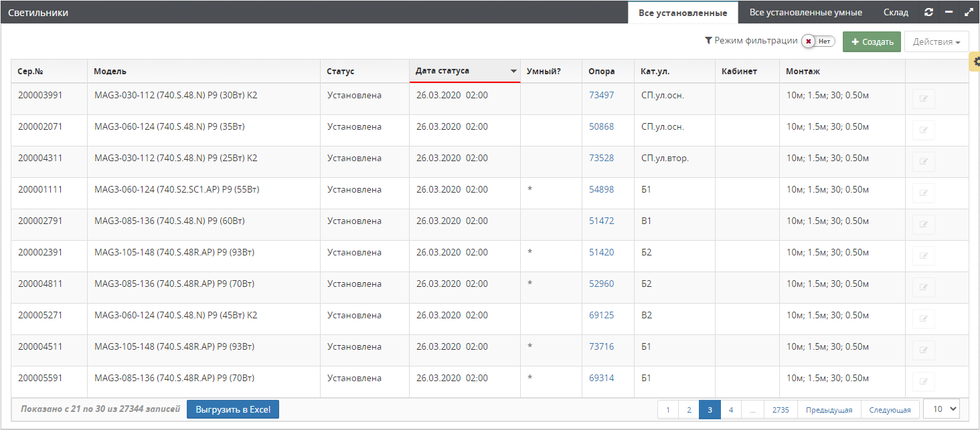
Task: Click edit icon for serial 200005591
Action: [x=923, y=382]
